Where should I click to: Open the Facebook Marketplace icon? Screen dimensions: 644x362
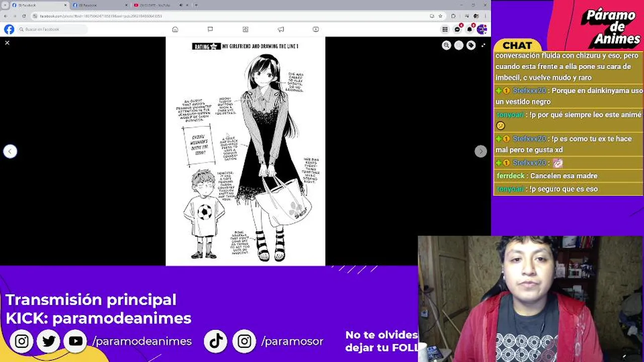(246, 29)
